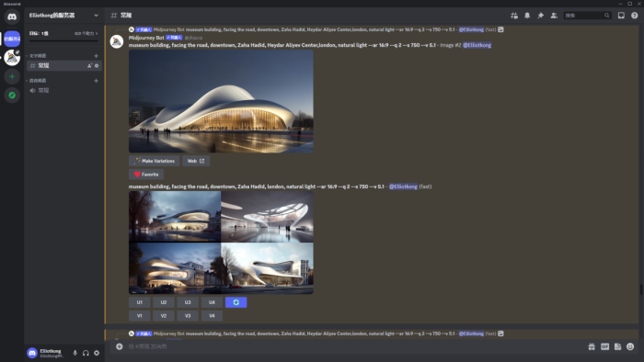Toggle microphone mute in user panel
Screen dimensions: 644x362
click(75, 353)
